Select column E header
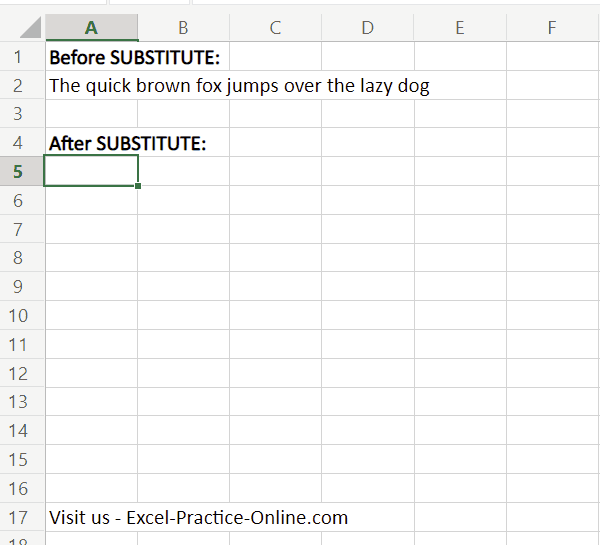The height and width of the screenshot is (545, 600). click(459, 28)
